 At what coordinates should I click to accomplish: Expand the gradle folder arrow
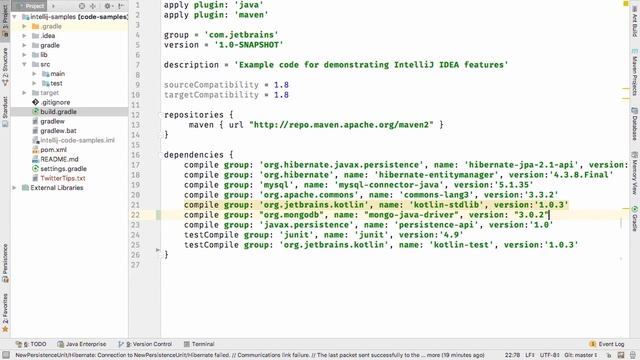[24, 45]
